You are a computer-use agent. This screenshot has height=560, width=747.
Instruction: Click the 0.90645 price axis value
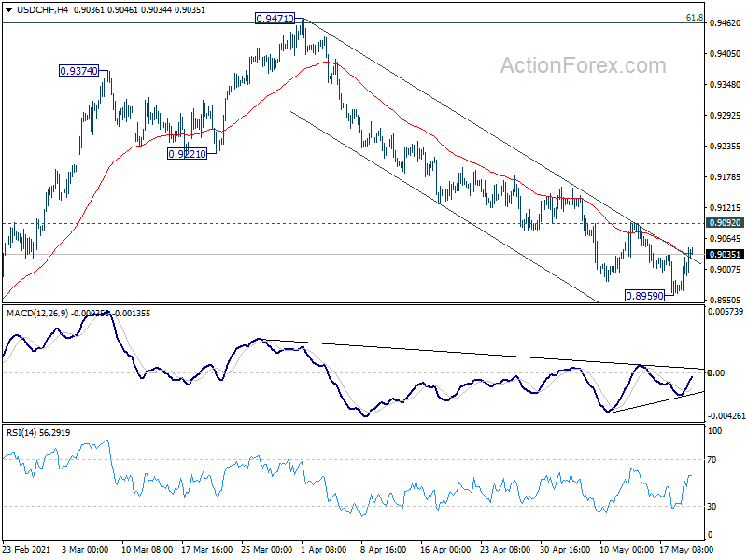point(726,239)
